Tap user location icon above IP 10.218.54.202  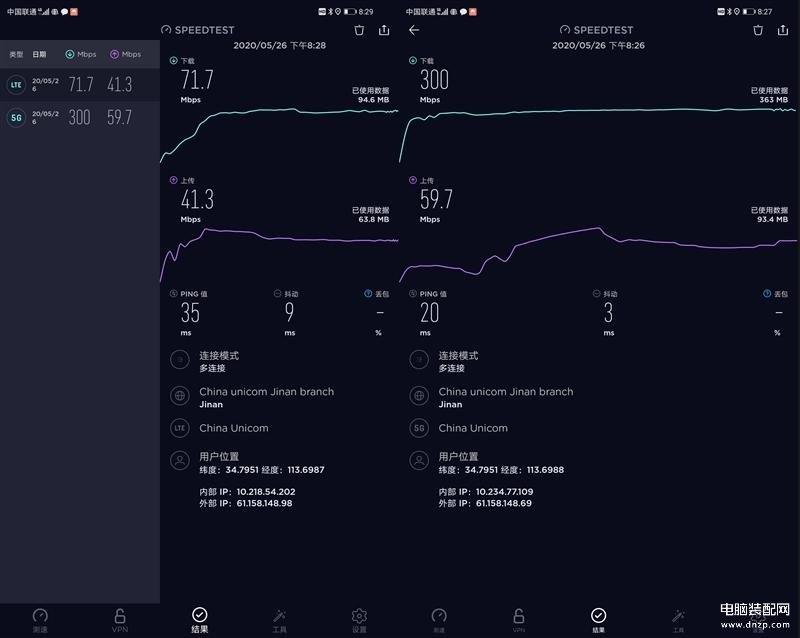tap(180, 461)
